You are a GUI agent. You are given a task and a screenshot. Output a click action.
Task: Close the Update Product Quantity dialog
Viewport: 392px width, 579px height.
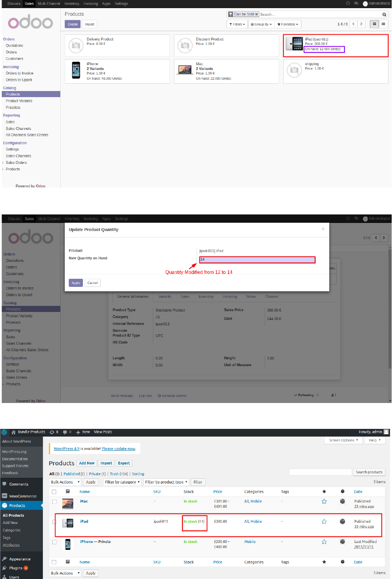point(323,229)
